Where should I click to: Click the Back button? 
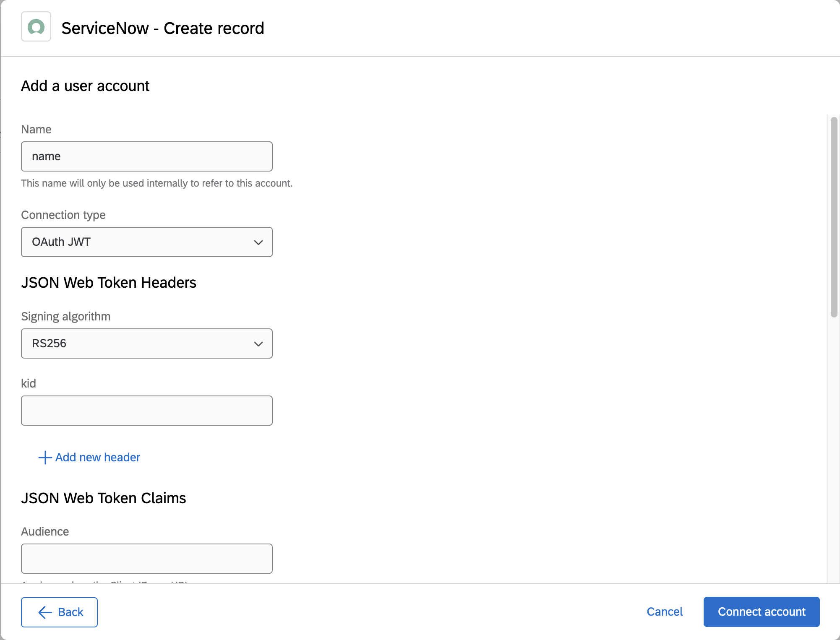coord(60,612)
